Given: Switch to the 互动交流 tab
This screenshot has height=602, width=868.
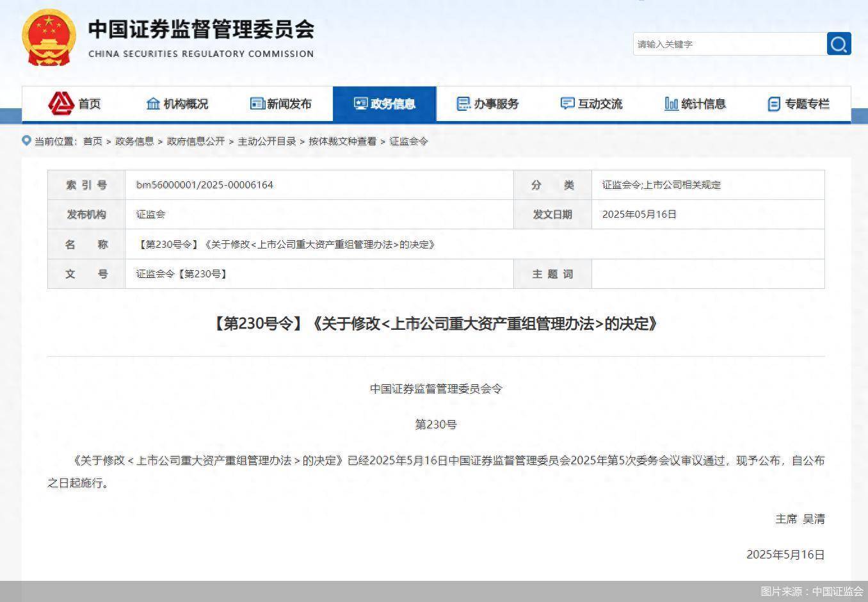Looking at the screenshot, I should click(591, 104).
